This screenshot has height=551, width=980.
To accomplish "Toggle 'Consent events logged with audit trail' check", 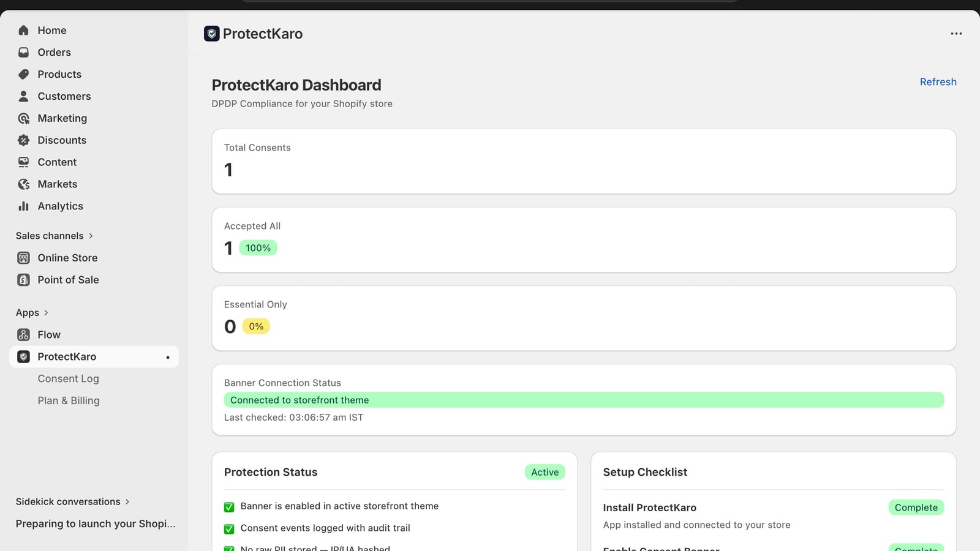I will (229, 528).
